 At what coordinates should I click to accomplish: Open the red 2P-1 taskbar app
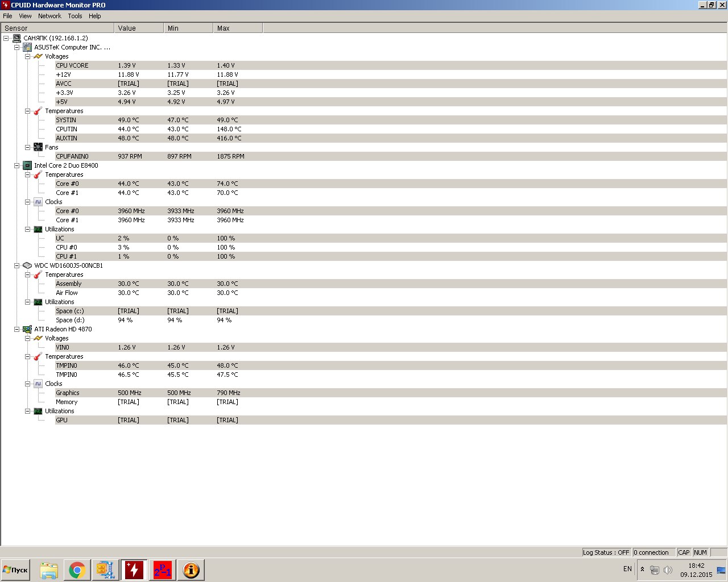click(x=163, y=570)
